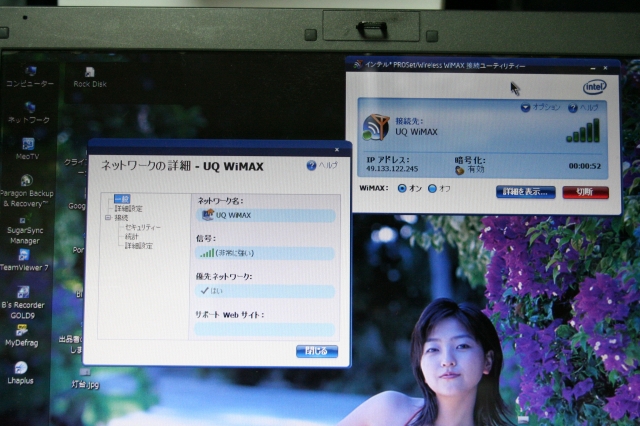Viewport: 640px width, 426px height.
Task: Click signal bars in network details dialog
Action: pyautogui.click(x=207, y=253)
